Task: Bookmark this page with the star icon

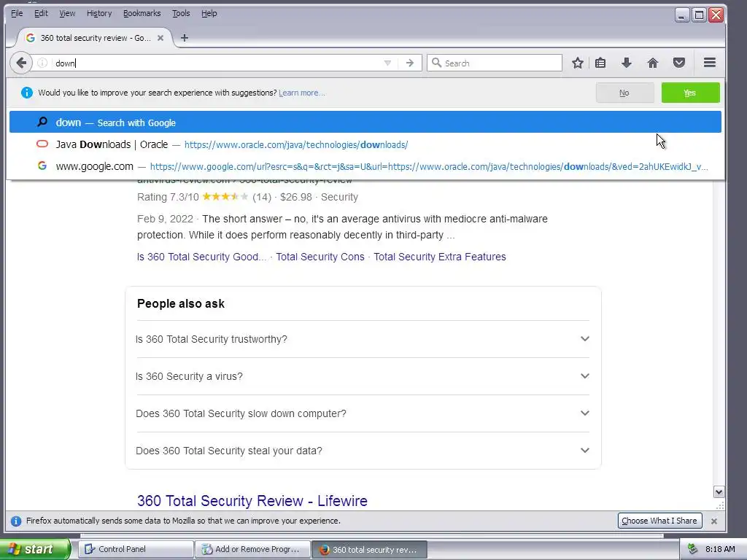Action: pos(578,63)
